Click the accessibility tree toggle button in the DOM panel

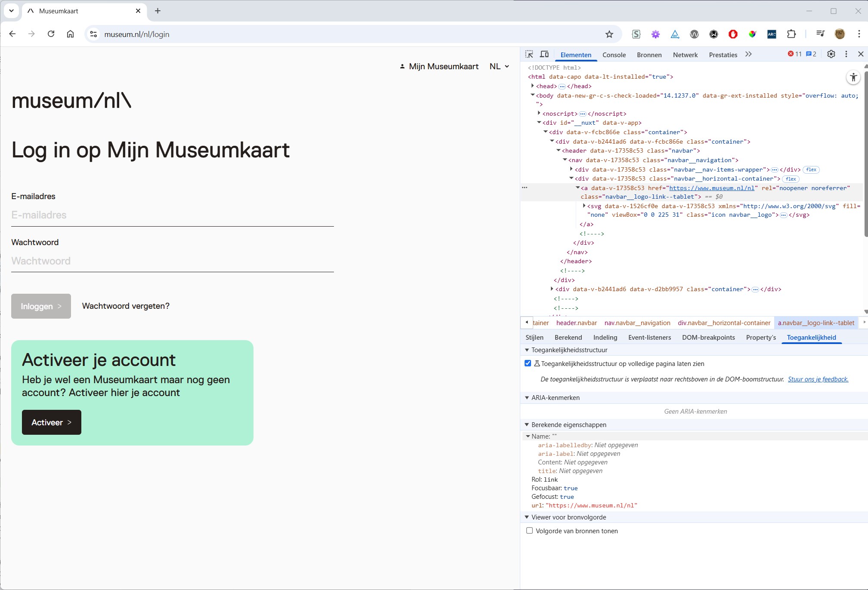(x=853, y=77)
